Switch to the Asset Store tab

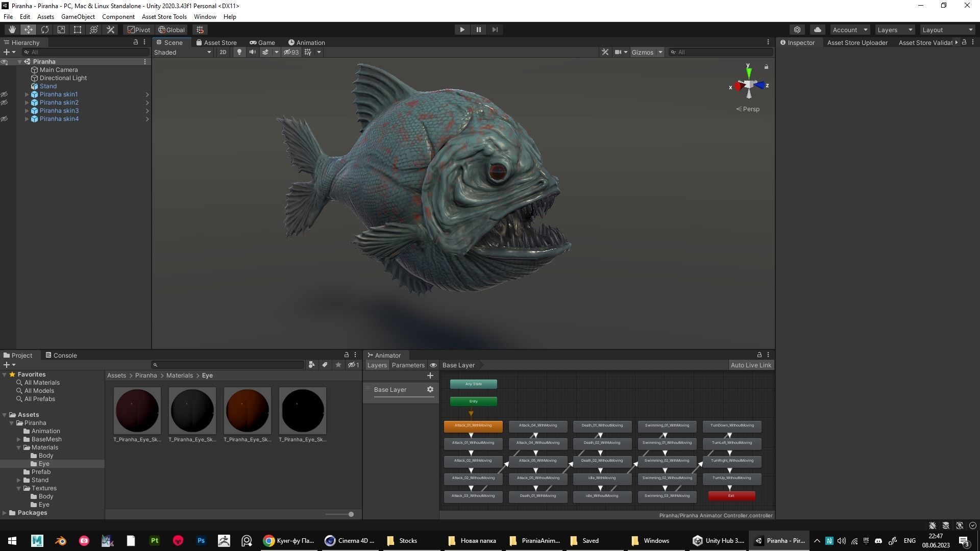[216, 42]
